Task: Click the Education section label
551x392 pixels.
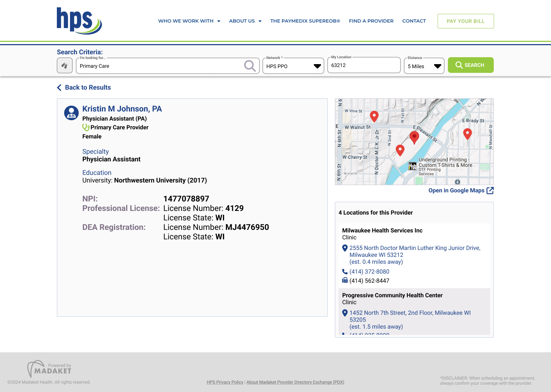Action: [x=97, y=173]
